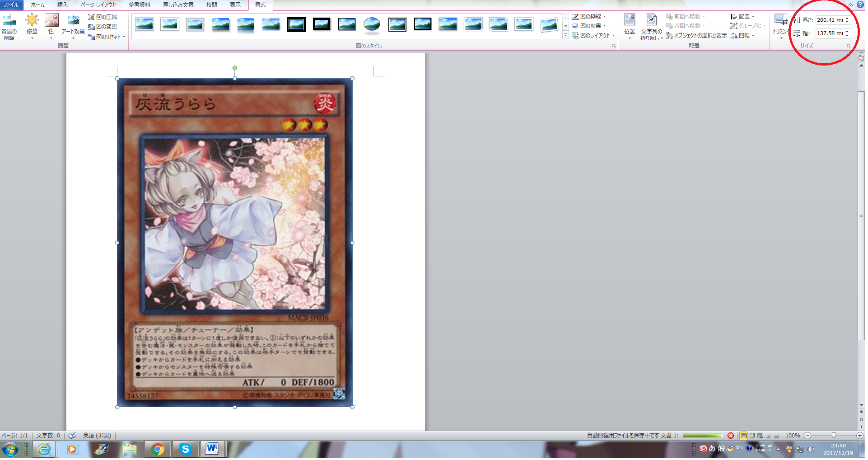Cancel autosave with the red X icon
The image size is (868, 460).
pyautogui.click(x=731, y=436)
